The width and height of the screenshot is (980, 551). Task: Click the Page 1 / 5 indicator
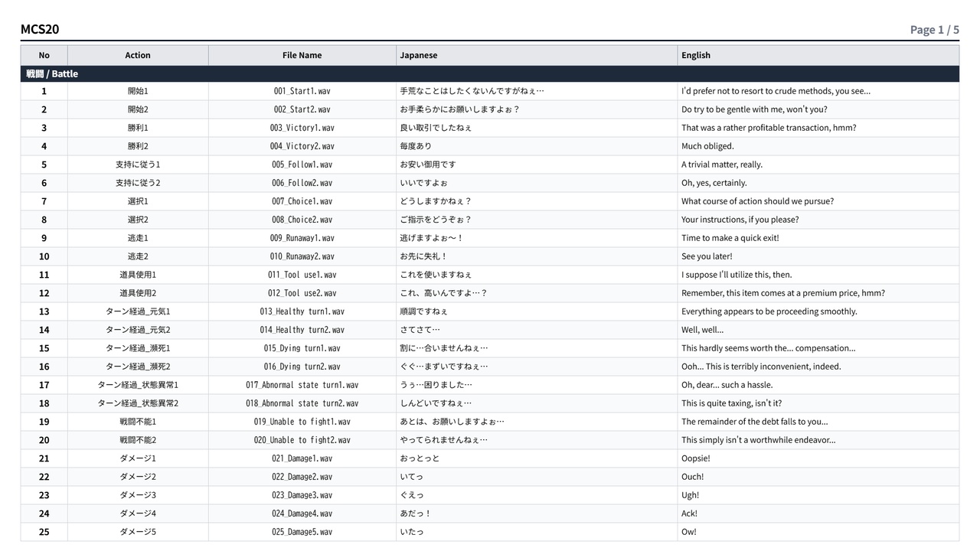click(x=934, y=30)
